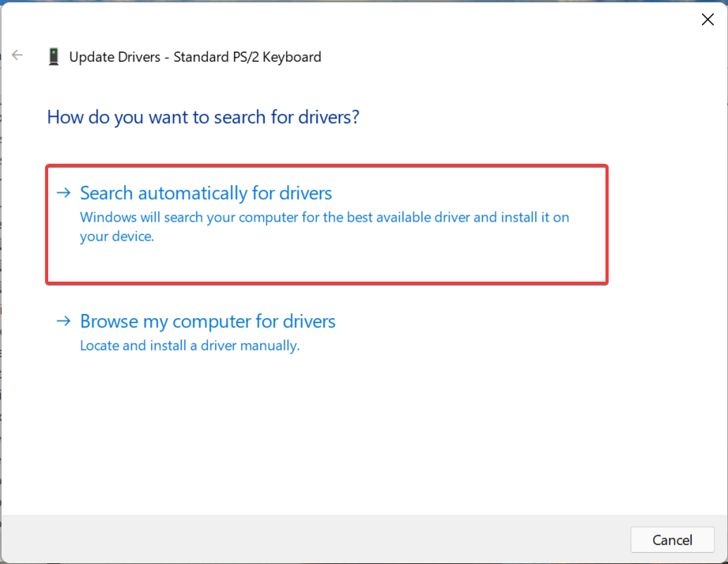Click the arrow beside Search automatically for drivers
The width and height of the screenshot is (728, 564).
(63, 192)
